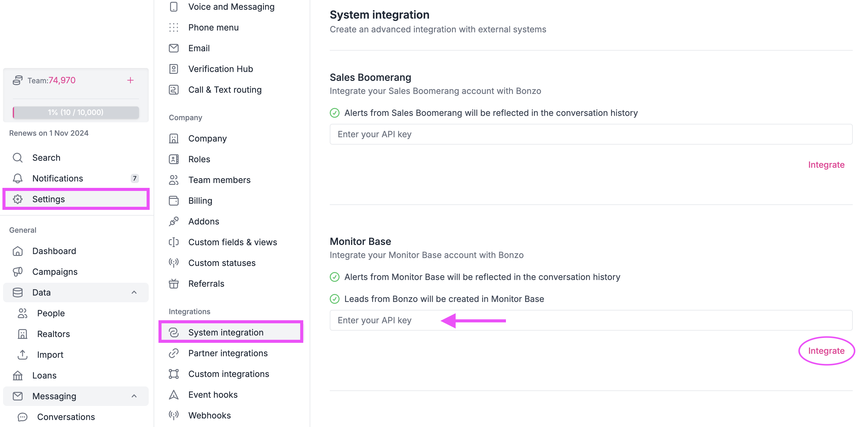Open Call & Text routing settings

click(x=173, y=90)
